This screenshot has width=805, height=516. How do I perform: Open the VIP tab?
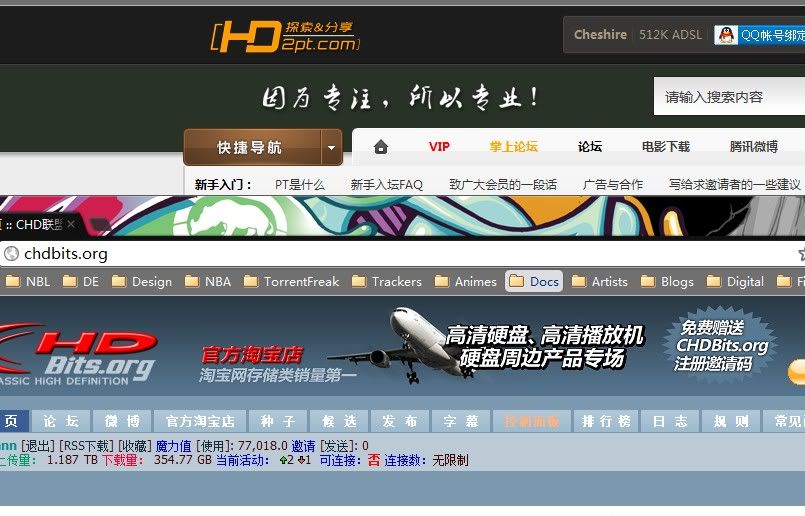[x=439, y=147]
